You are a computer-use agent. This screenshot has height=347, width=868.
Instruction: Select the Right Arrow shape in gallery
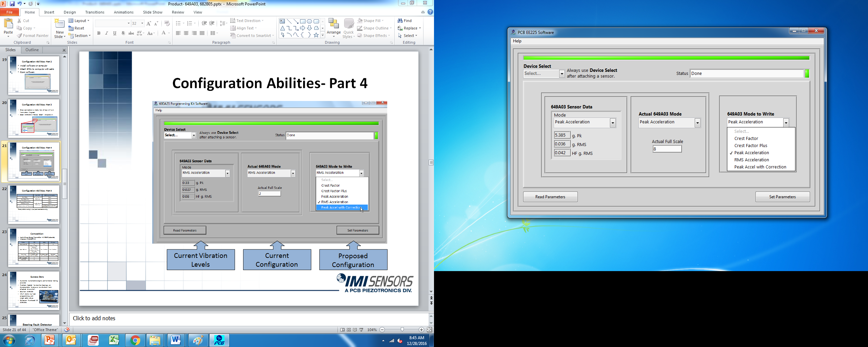tap(303, 28)
